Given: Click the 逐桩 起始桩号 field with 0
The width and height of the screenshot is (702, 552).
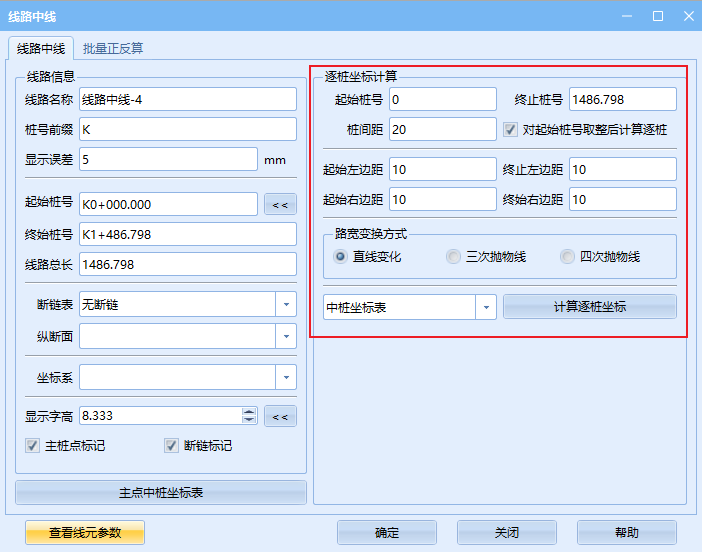Looking at the screenshot, I should point(443,99).
